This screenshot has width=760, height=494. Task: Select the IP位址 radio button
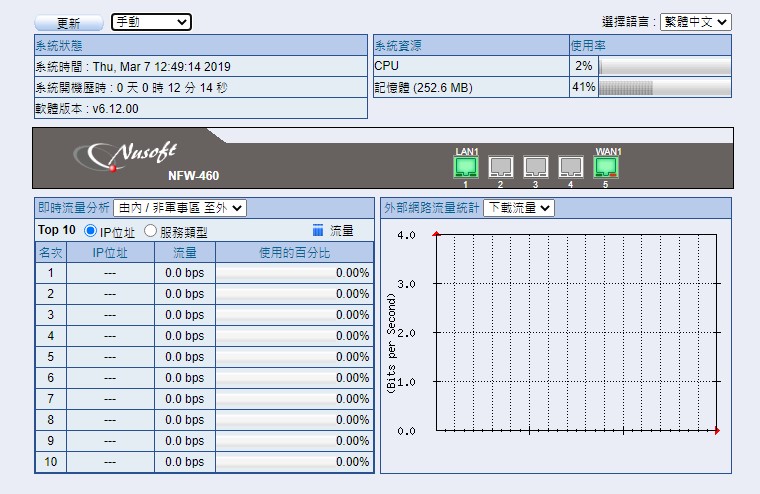91,231
